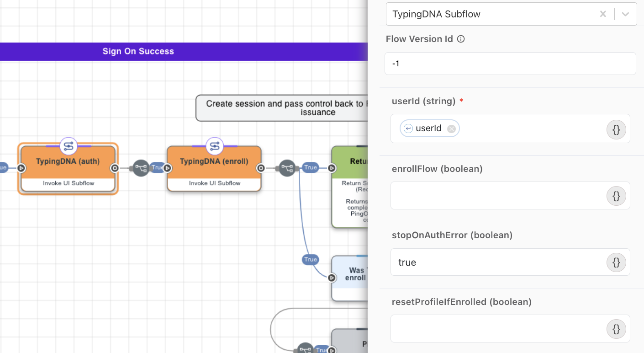Click subflow icon above TypingDNA (enroll) node

214,146
